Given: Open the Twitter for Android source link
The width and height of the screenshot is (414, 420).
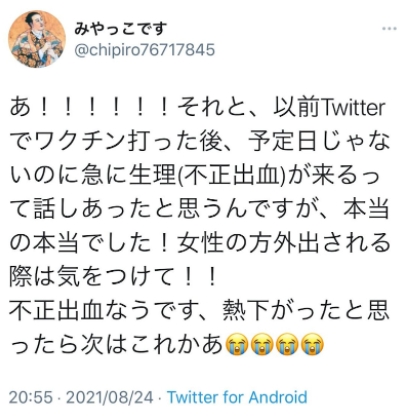Looking at the screenshot, I should pos(237,397).
